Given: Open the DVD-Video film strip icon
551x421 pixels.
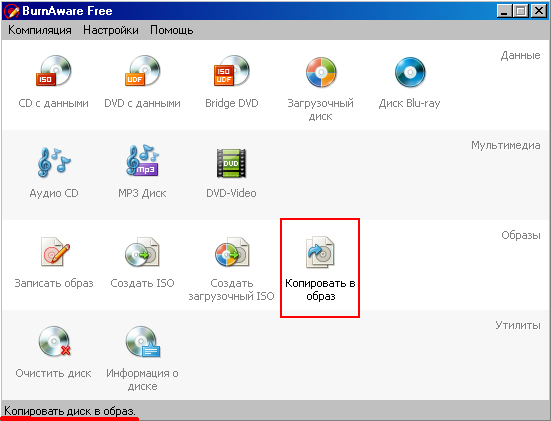Looking at the screenshot, I should pos(231,163).
